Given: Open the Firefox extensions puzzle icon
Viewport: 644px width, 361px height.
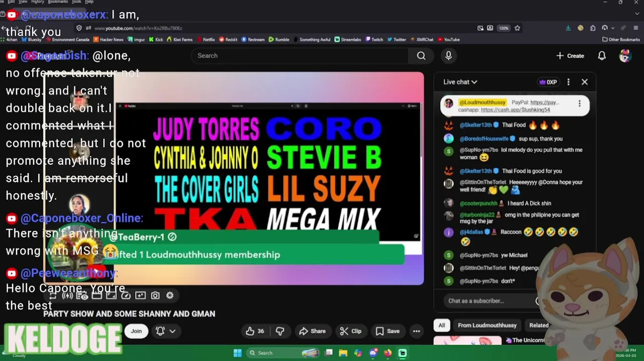Looking at the screenshot, I should click(593, 28).
